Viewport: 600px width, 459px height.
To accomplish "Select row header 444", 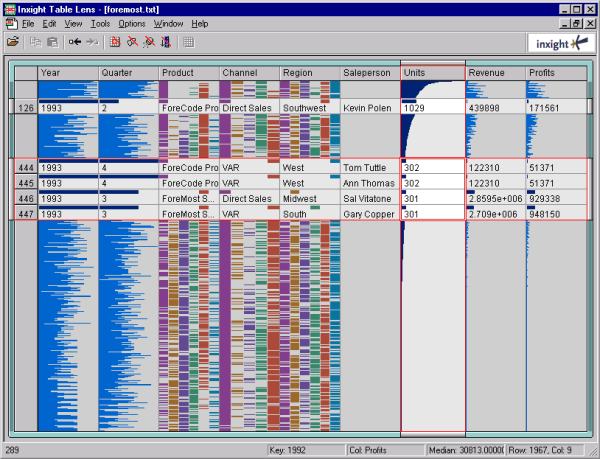I will coord(26,168).
